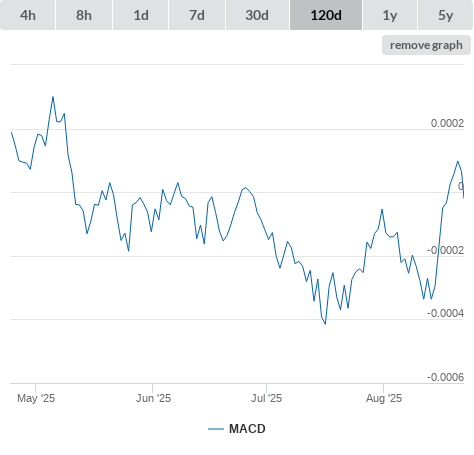Select the 7d range tab
This screenshot has height=455, width=474.
pos(197,15)
